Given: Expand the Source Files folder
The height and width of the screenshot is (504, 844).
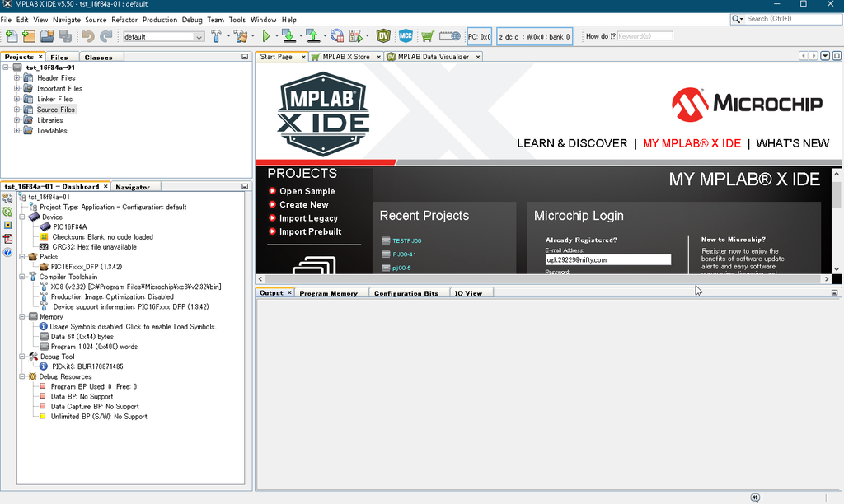Looking at the screenshot, I should tap(16, 110).
